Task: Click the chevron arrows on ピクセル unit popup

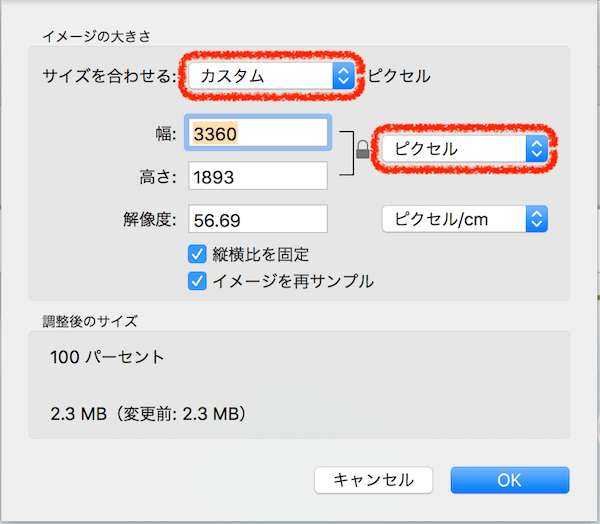Action: [x=537, y=149]
